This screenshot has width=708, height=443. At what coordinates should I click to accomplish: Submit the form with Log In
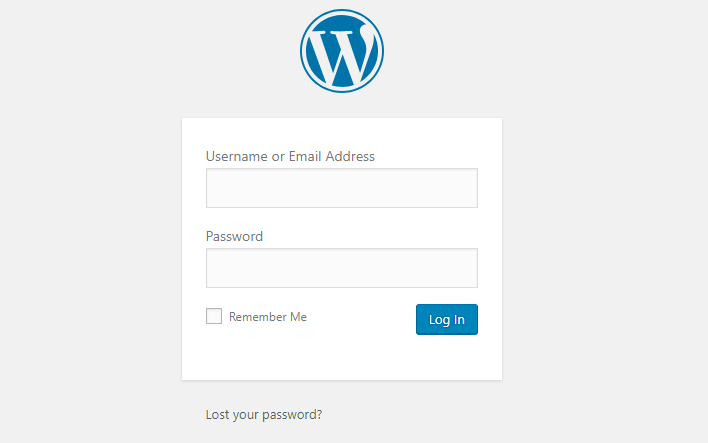pos(447,319)
